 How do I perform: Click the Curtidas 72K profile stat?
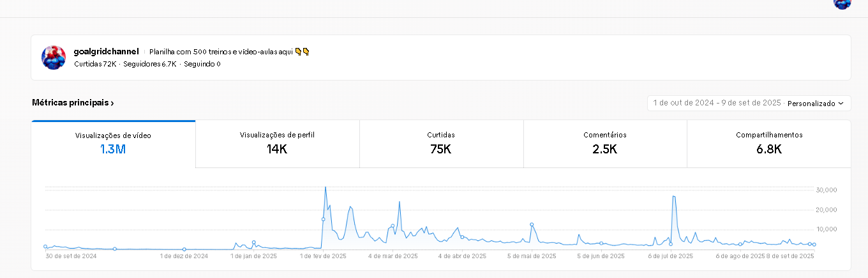[x=95, y=64]
